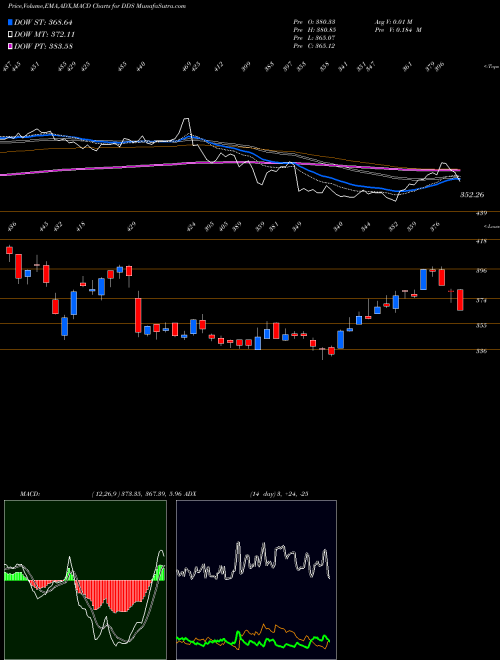Click the MACD: panel heading
This screenshot has height=660, width=500.
(x=30, y=493)
